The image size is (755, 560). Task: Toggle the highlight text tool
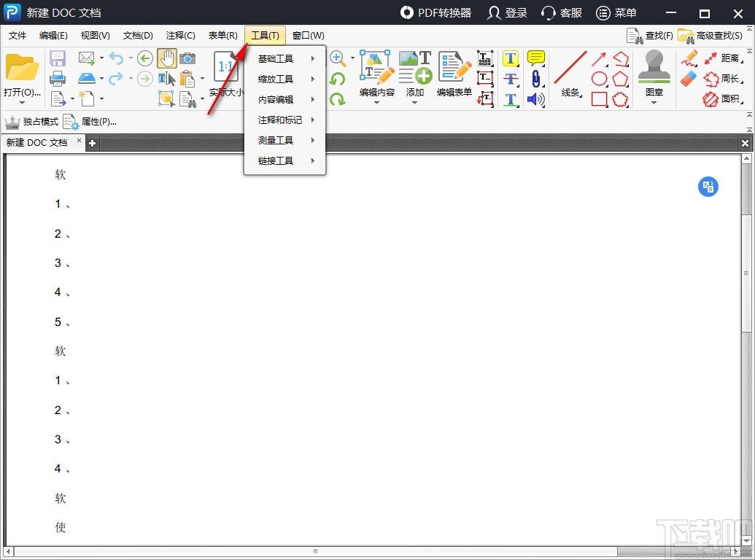coord(510,58)
